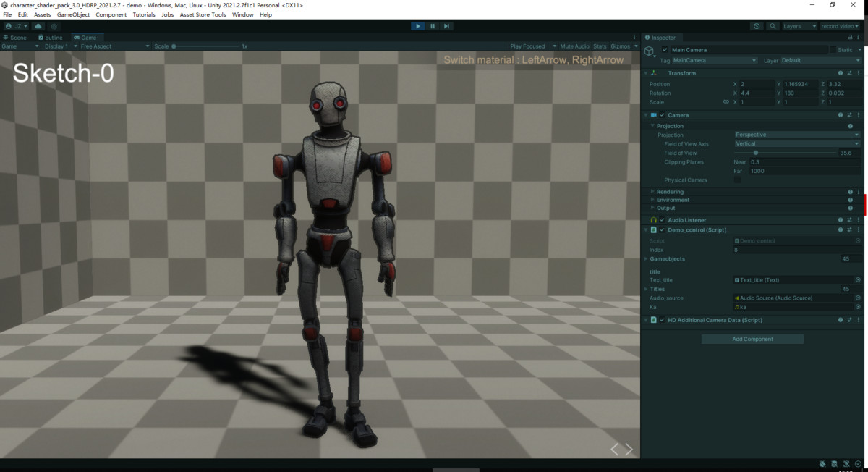Open the Projection Perspective dropdown

click(796, 135)
